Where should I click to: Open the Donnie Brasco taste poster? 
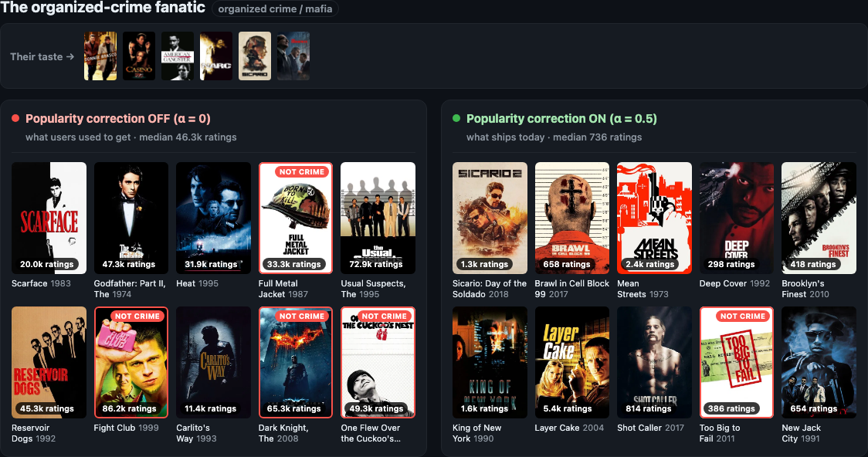100,56
